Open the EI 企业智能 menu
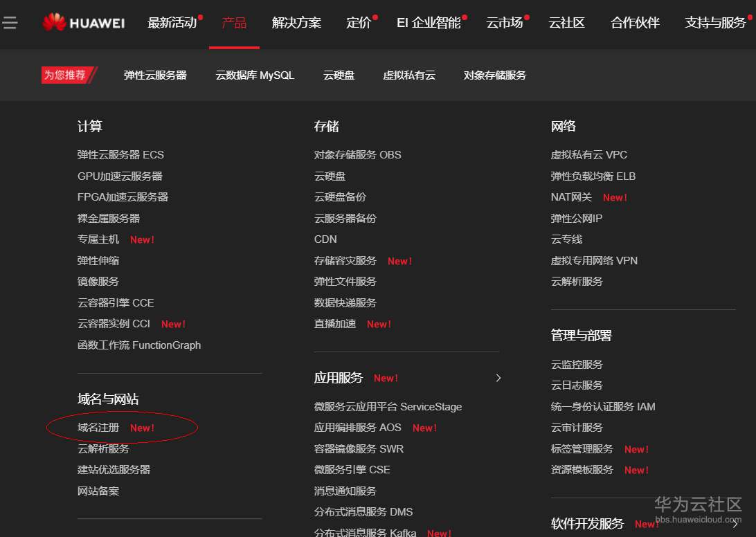The image size is (756, 537). click(x=429, y=23)
